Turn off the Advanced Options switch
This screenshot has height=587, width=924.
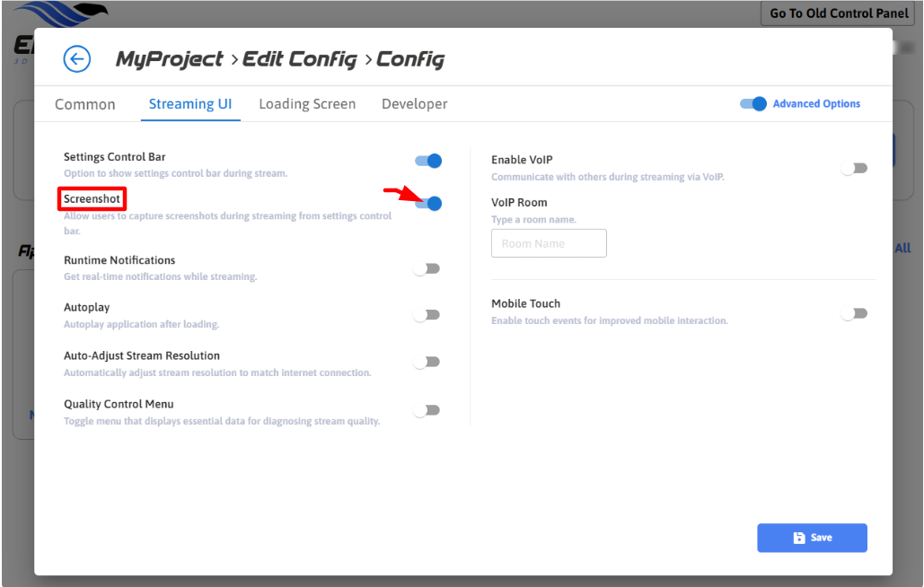[753, 104]
